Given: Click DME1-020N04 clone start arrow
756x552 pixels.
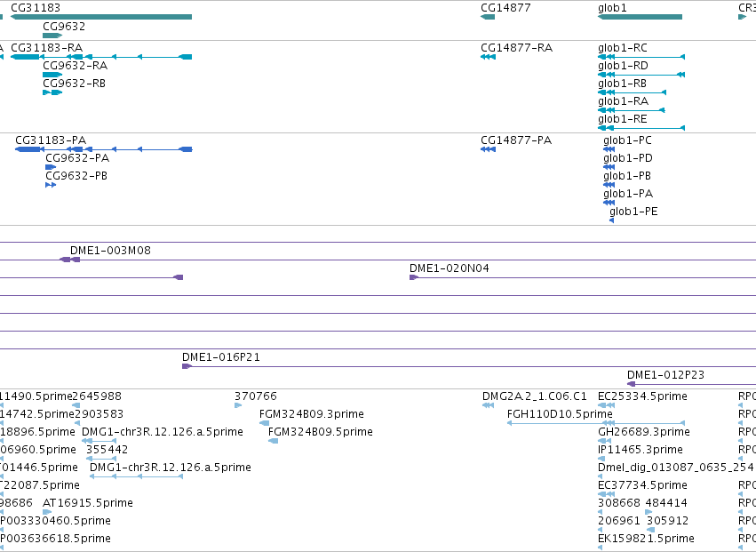Looking at the screenshot, I should (x=414, y=277).
